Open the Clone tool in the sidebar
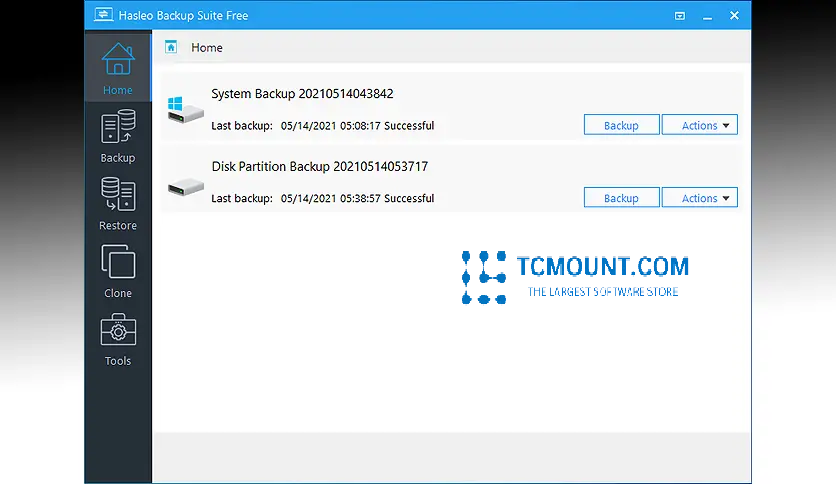Screen dimensions: 836x484 117,272
